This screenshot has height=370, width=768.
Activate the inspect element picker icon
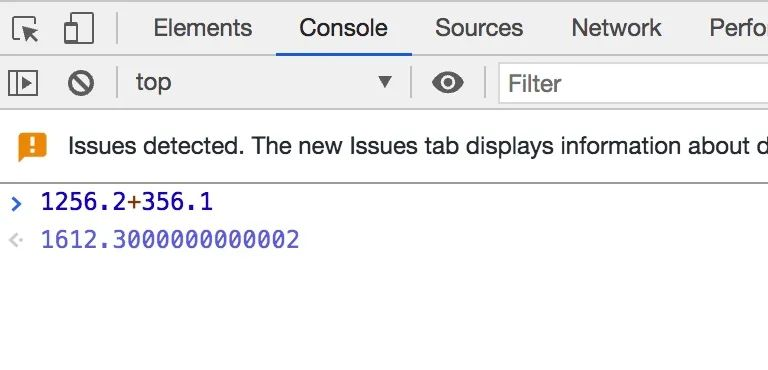tap(24, 28)
